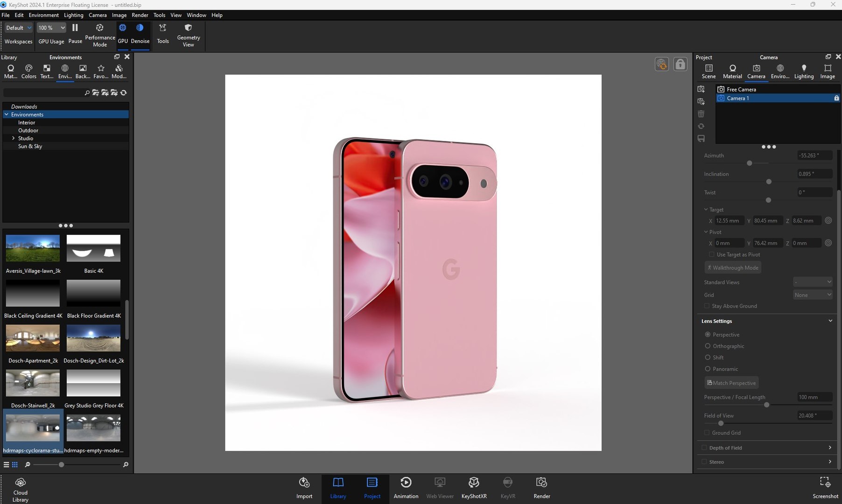
Task: Click the Cloud Library icon
Action: point(20,483)
